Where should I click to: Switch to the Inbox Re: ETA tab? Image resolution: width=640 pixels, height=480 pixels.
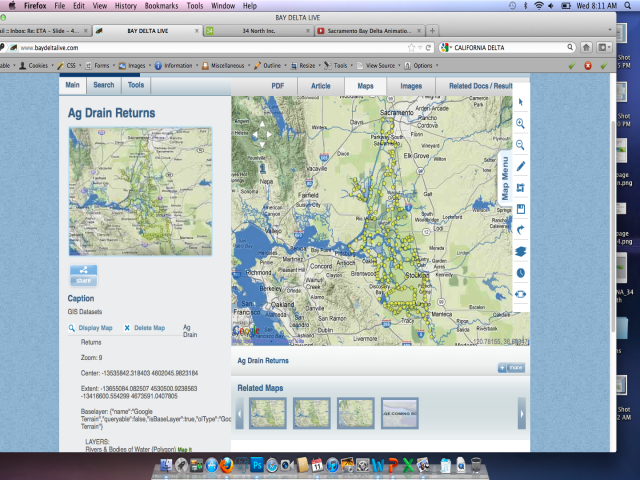pos(44,31)
